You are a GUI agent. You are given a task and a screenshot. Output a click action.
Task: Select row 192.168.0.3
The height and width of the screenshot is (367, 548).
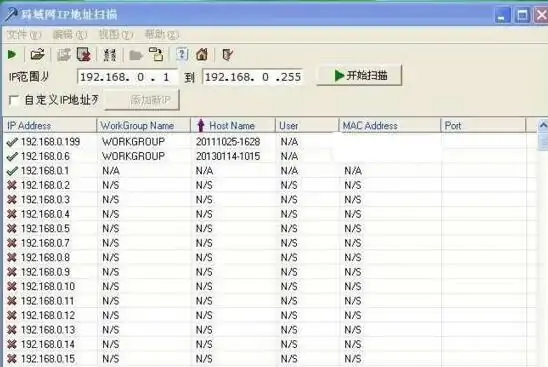coord(270,200)
